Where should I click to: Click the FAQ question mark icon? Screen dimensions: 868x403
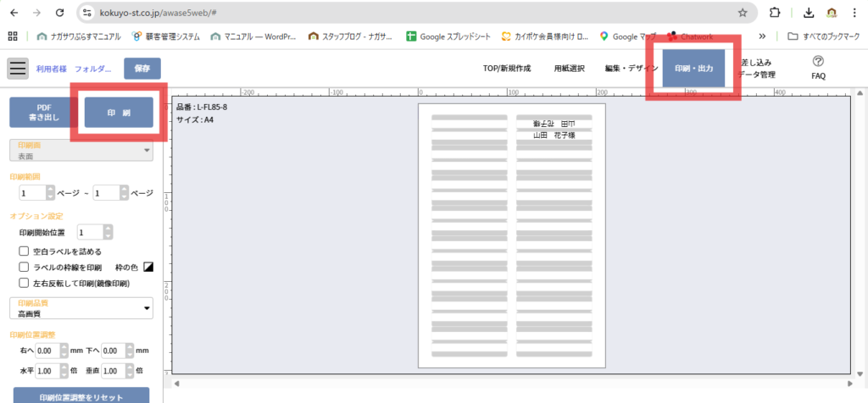pos(818,61)
